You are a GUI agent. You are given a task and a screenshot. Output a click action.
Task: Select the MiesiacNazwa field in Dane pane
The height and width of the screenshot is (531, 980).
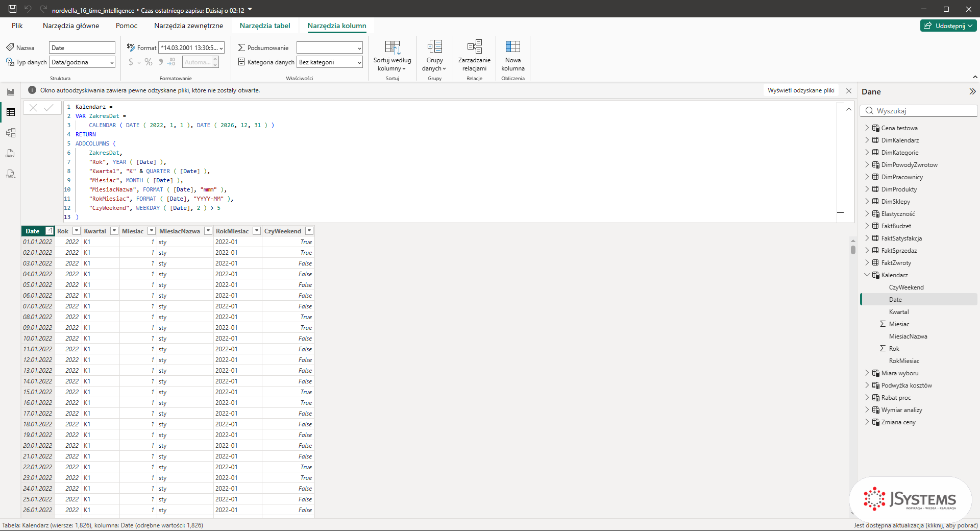[x=908, y=336]
